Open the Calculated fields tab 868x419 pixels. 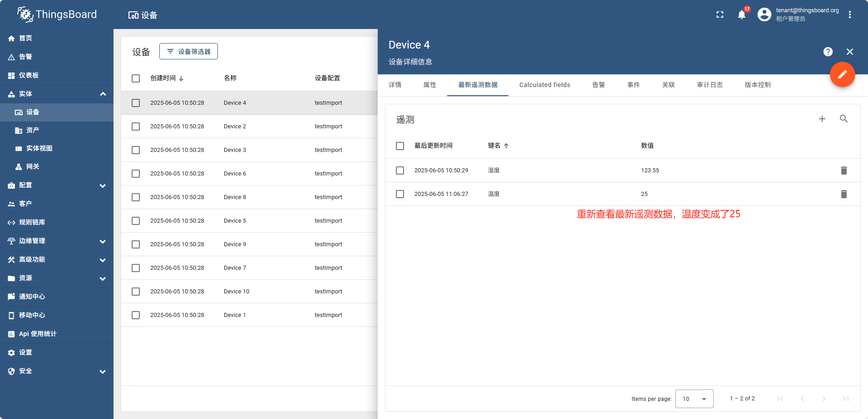coord(544,85)
